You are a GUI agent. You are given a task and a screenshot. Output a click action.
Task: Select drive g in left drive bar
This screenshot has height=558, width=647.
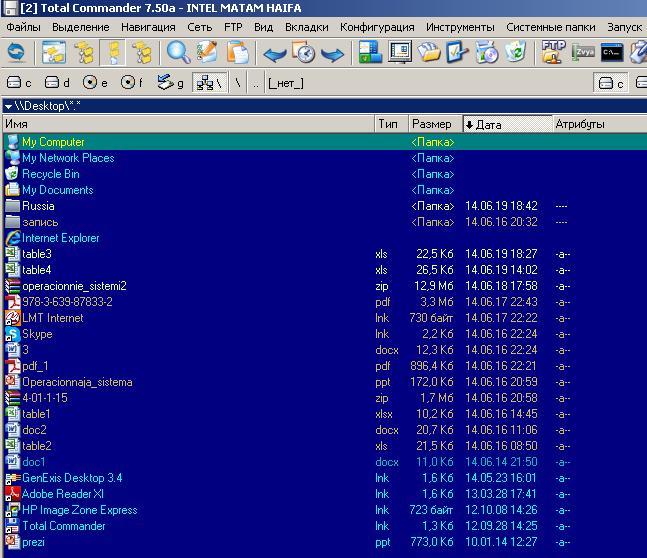click(172, 83)
